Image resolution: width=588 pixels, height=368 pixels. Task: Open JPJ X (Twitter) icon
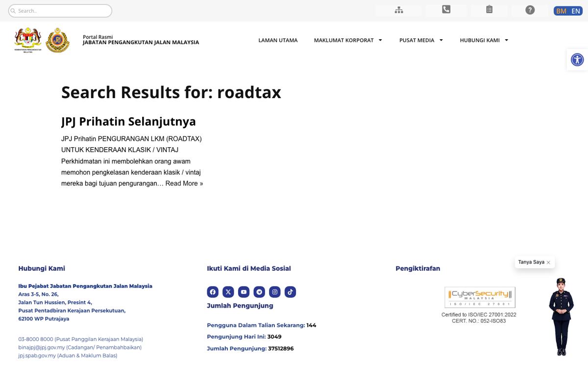[x=228, y=292]
